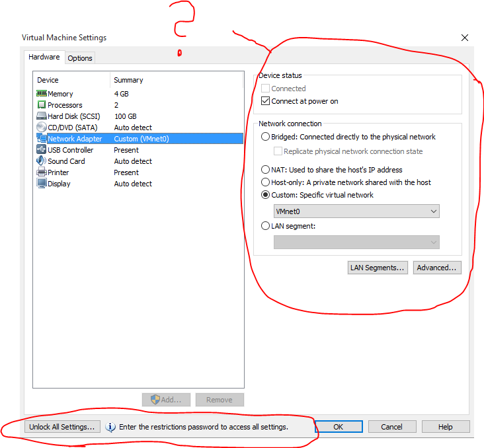The height and width of the screenshot is (448, 484).
Task: Select the Memory device icon
Action: [42, 94]
